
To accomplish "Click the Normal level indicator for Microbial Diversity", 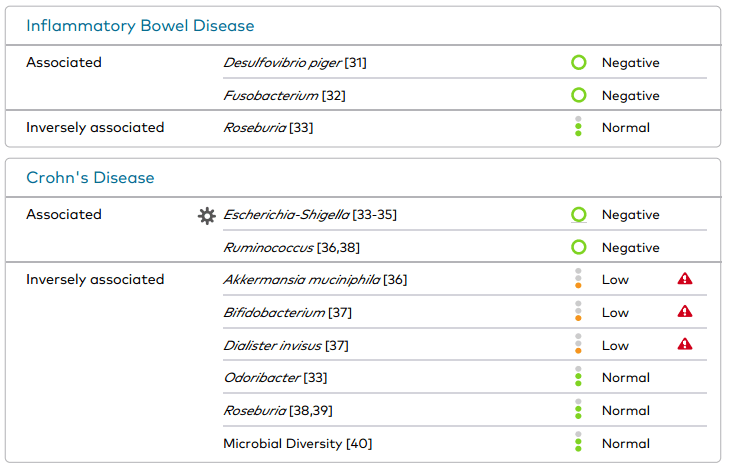I will click(578, 442).
